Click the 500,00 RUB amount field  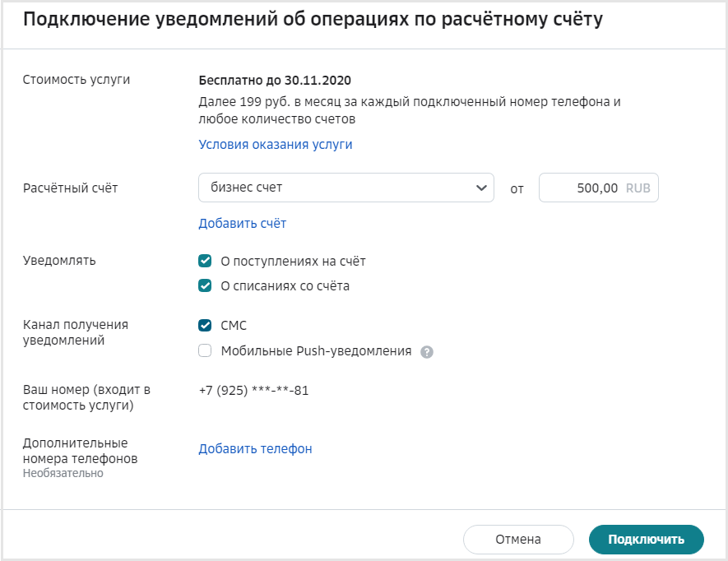click(x=599, y=188)
